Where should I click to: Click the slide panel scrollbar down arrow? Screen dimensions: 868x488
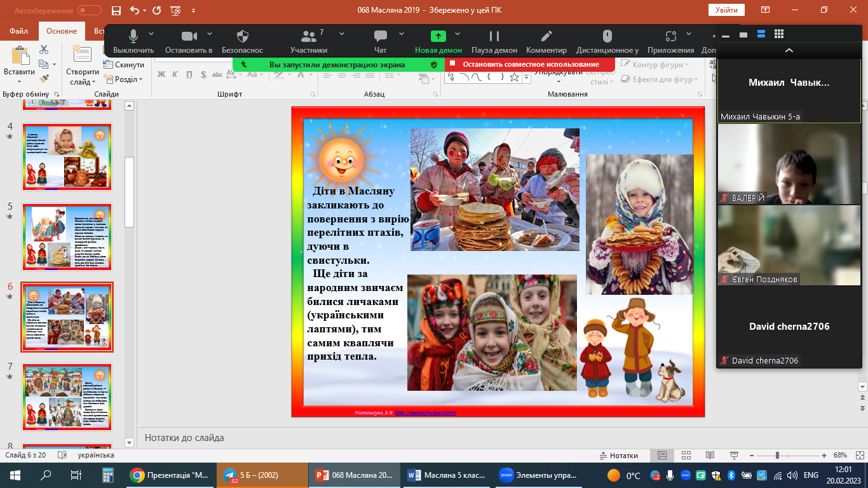[x=130, y=442]
